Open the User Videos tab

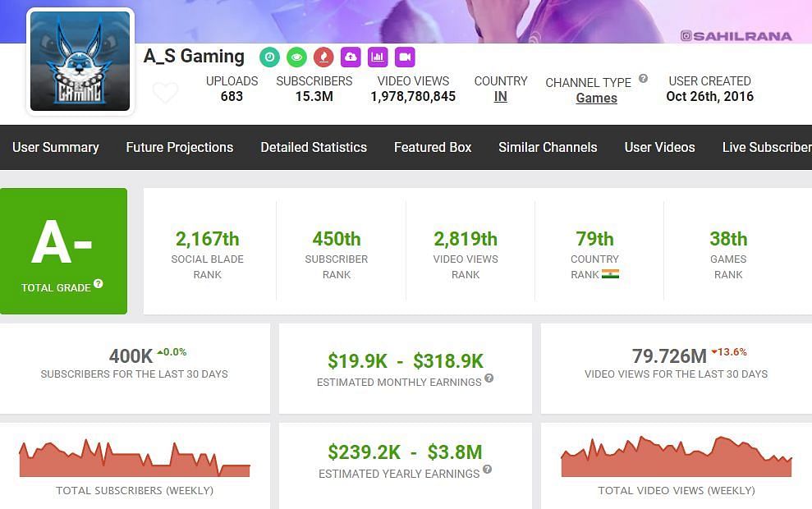pos(659,148)
